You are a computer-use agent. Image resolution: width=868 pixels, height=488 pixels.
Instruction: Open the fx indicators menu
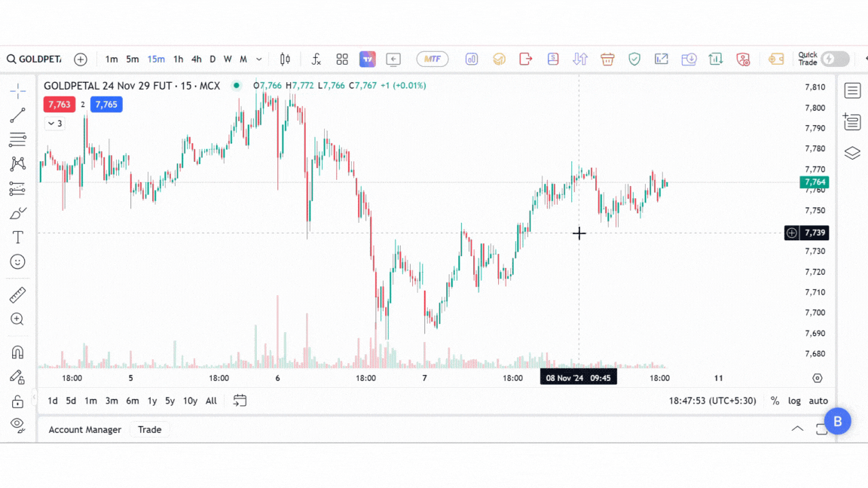(316, 59)
